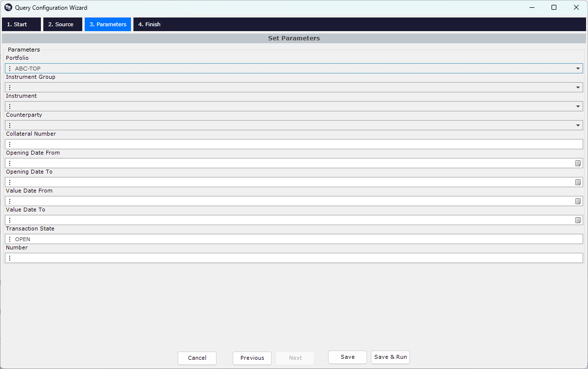Expand the Counterparty dropdown arrow
The width and height of the screenshot is (588, 369).
click(x=578, y=125)
